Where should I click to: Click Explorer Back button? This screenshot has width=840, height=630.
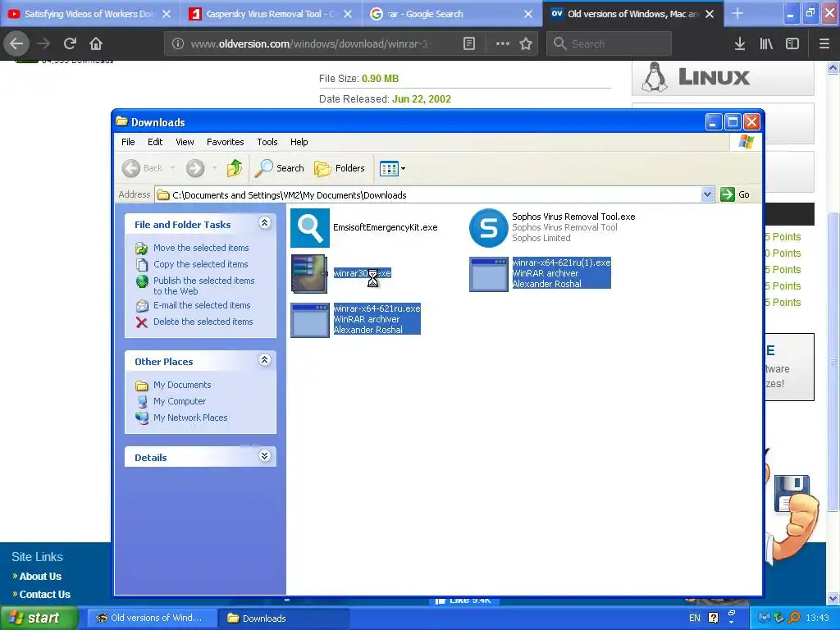[143, 168]
